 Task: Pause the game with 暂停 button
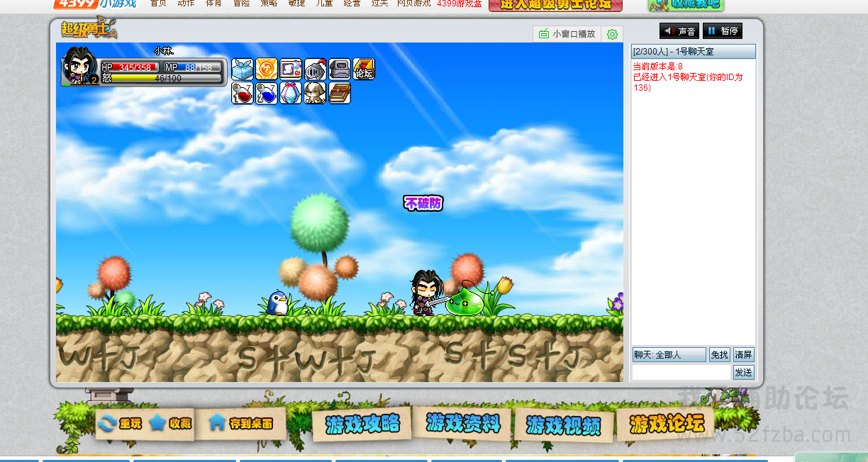(x=723, y=31)
